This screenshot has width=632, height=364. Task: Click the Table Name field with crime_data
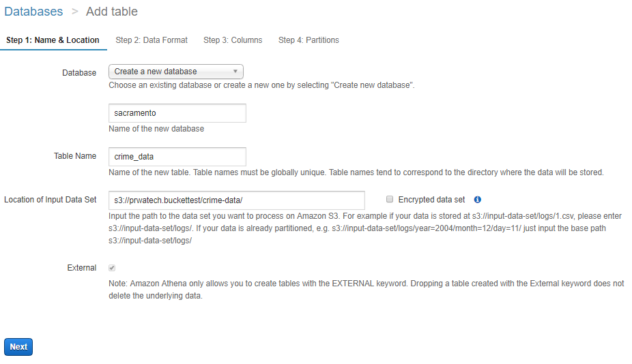(177, 157)
